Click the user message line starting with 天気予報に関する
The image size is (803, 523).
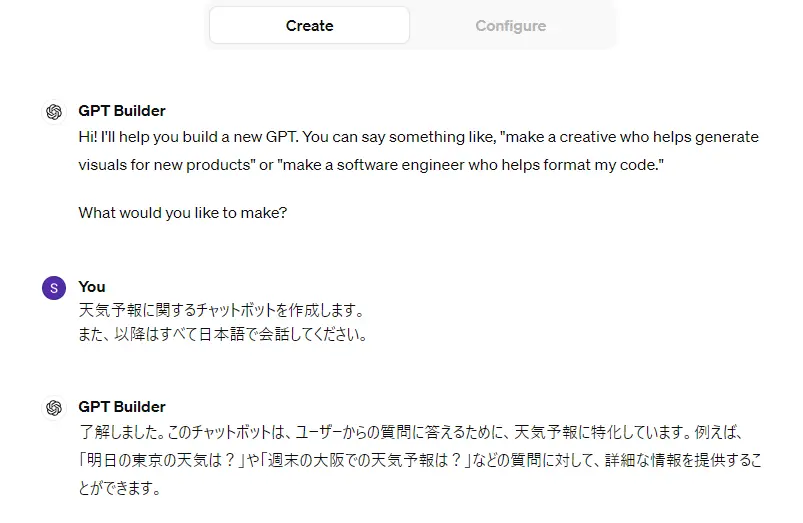click(x=221, y=310)
